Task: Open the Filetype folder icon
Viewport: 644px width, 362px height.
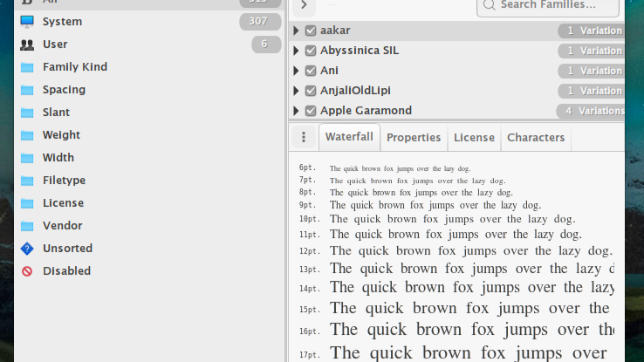Action: [27, 181]
